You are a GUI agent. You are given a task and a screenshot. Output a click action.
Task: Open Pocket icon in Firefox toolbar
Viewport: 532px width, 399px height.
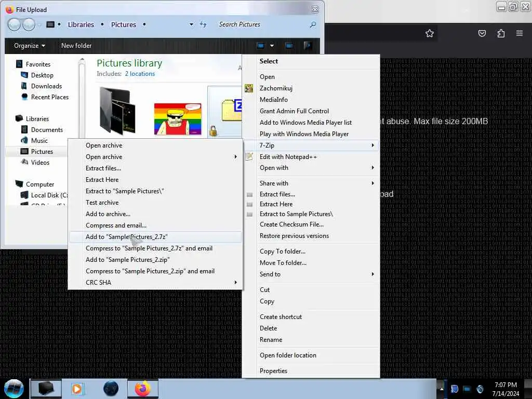tap(482, 33)
